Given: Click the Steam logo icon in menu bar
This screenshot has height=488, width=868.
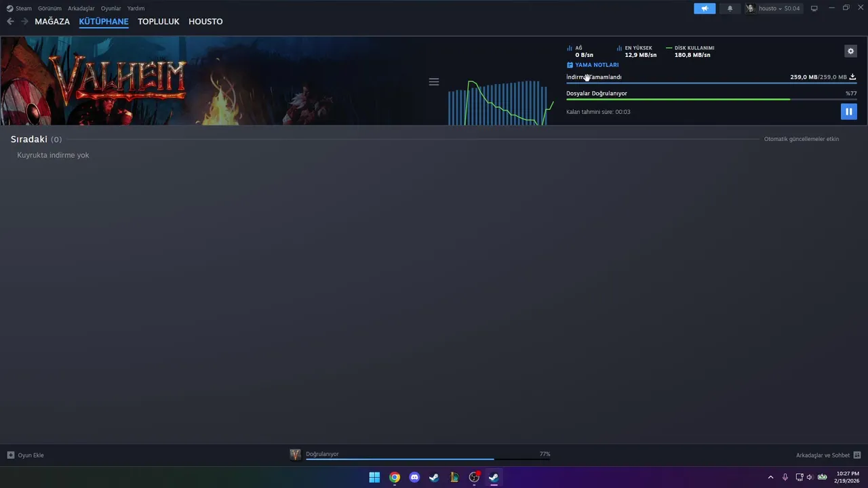Looking at the screenshot, I should (x=9, y=8).
